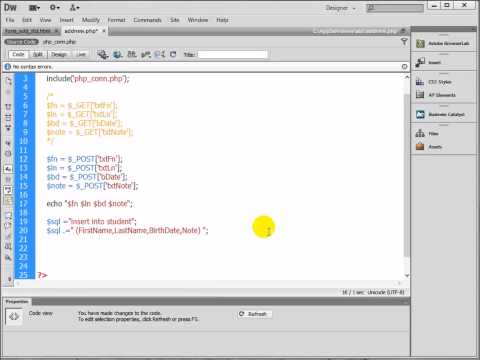Open the Extend Dreamweaver gear dropdown
The image size is (480, 360).
(x=55, y=7)
